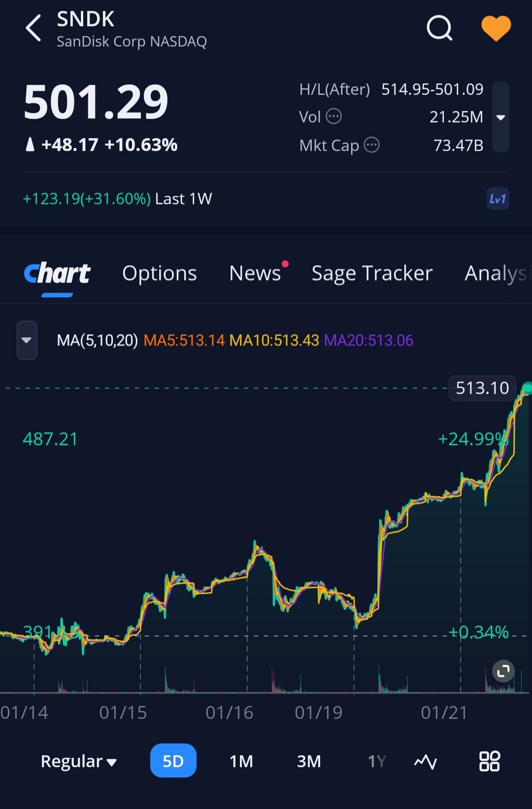Tap the 21.25M volume value

[456, 117]
